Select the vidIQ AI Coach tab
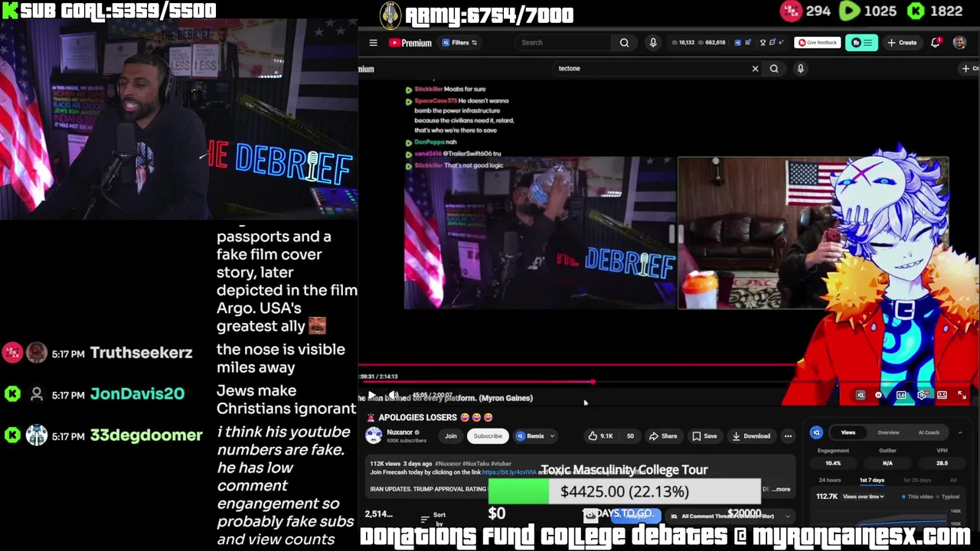The width and height of the screenshot is (980, 551). click(x=929, y=433)
